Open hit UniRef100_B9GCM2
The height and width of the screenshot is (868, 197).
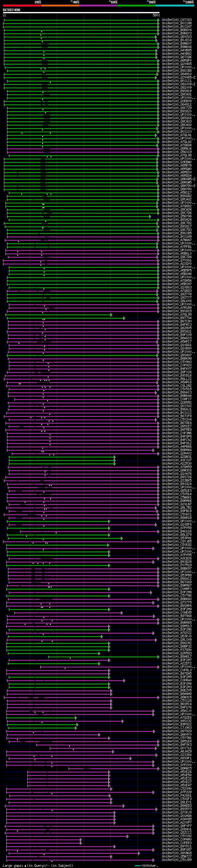177,643
